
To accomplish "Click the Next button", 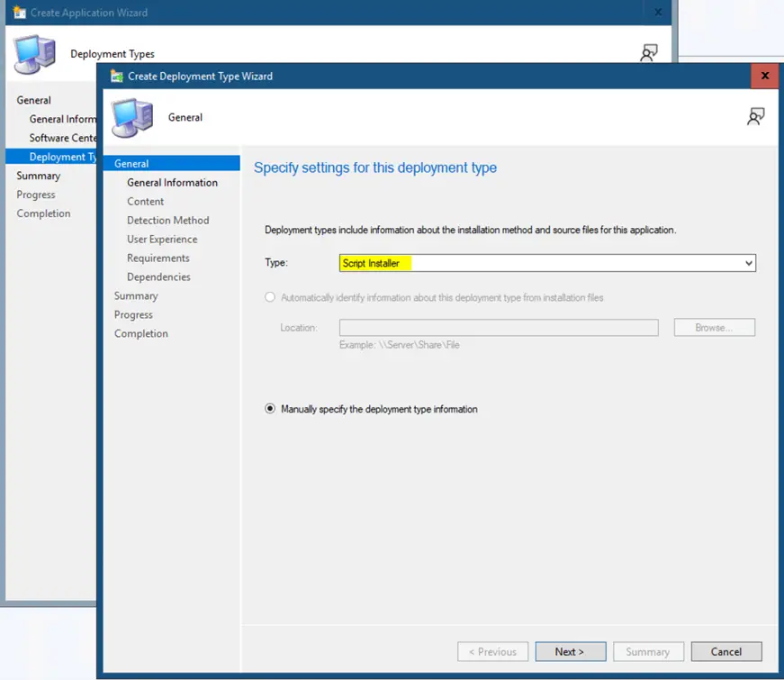I will point(571,651).
